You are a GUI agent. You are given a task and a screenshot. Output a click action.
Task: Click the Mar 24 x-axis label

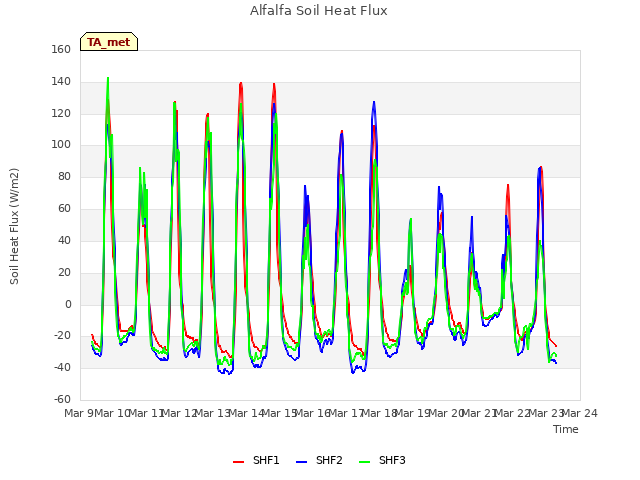pos(580,413)
